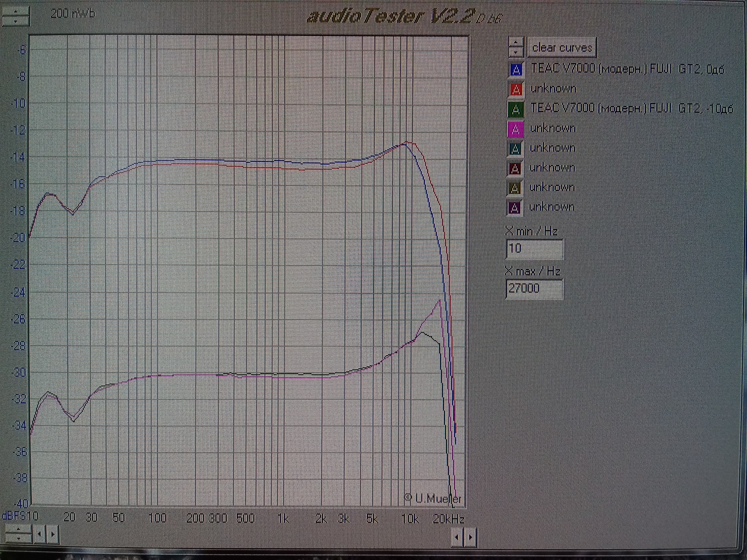Click the purple curve A marker
Viewport: 747px width, 560px height.
(x=514, y=208)
